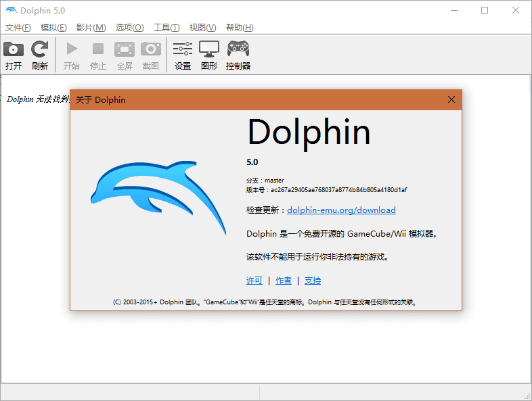Image resolution: width=532 pixels, height=401 pixels.
Task: Open the 作者 (Authors) link
Action: coord(284,281)
